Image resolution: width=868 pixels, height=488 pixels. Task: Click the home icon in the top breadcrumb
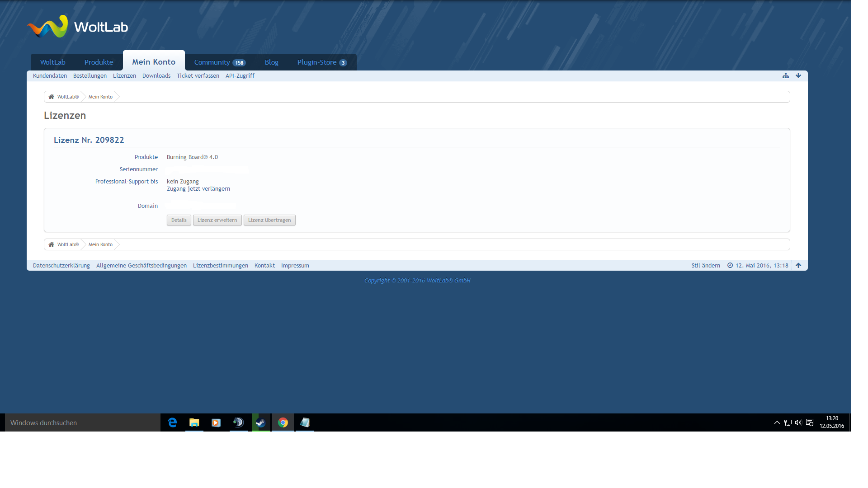(x=51, y=97)
